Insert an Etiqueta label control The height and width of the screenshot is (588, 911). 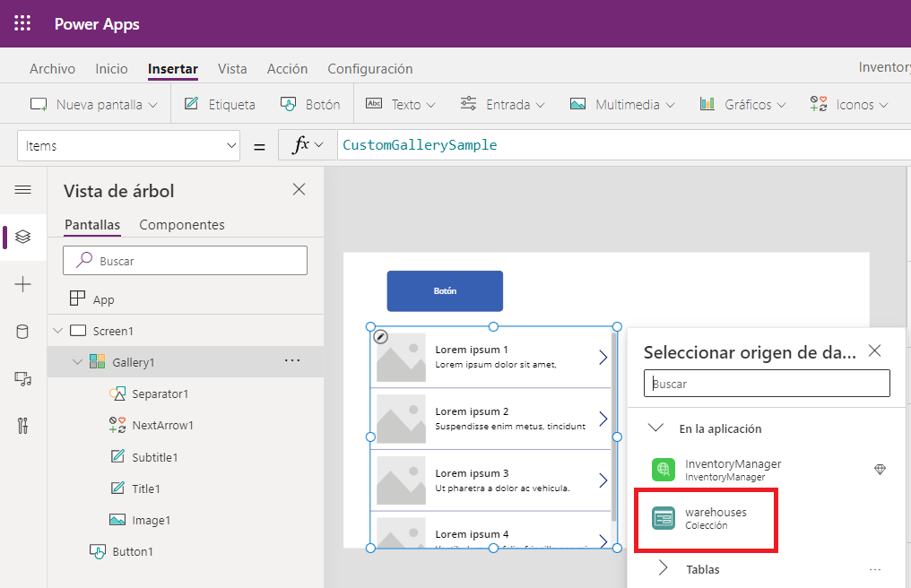(x=220, y=105)
